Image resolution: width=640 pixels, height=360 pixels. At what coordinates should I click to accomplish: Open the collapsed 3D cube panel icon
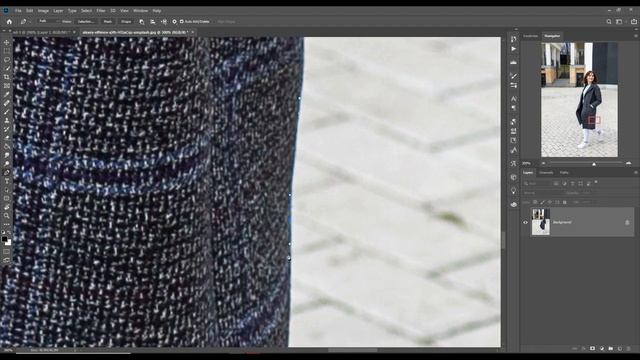tap(513, 177)
